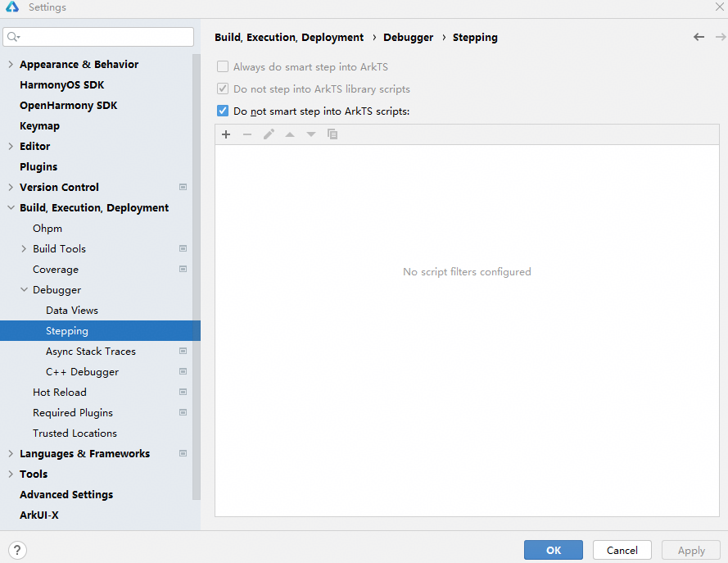Click the back navigation arrow
The image size is (728, 563).
[x=699, y=37]
